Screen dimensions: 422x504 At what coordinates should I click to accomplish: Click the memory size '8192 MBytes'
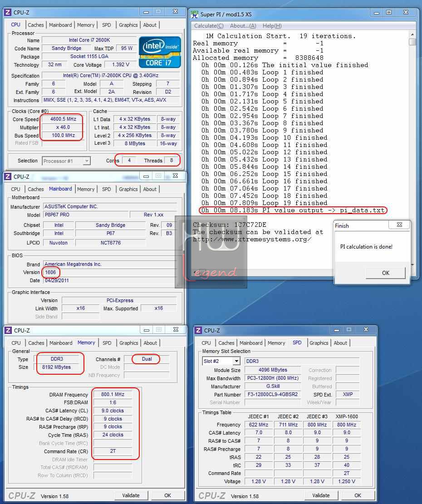click(57, 367)
